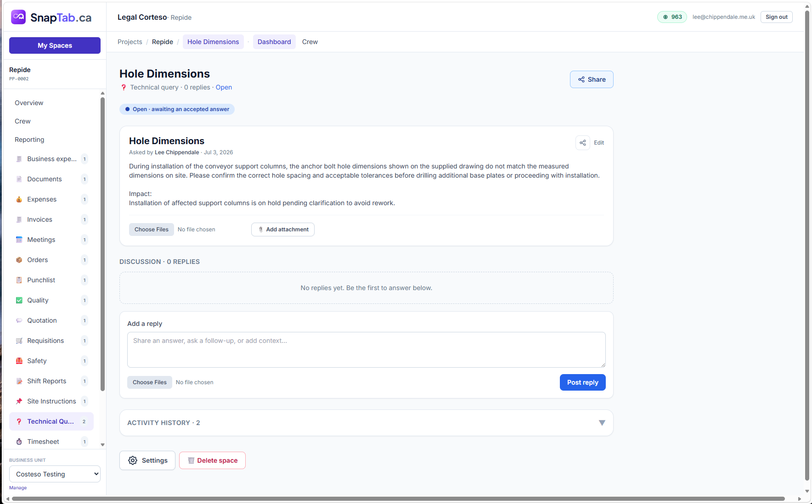Click the Invoices sidebar icon

[19, 219]
